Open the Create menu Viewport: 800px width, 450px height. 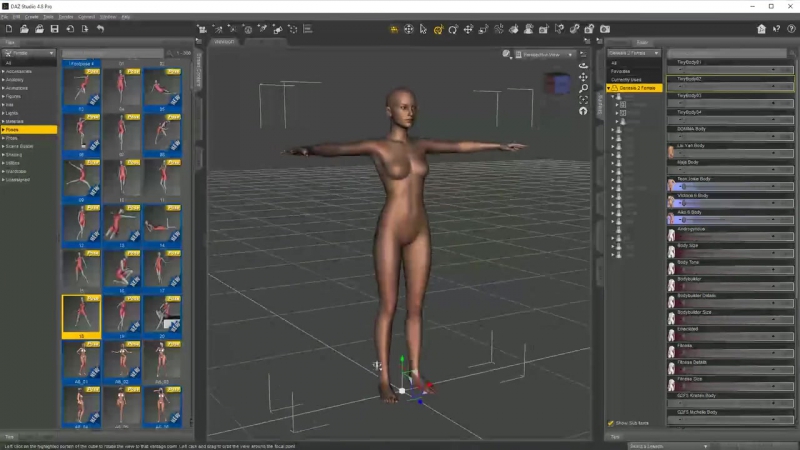(32, 17)
